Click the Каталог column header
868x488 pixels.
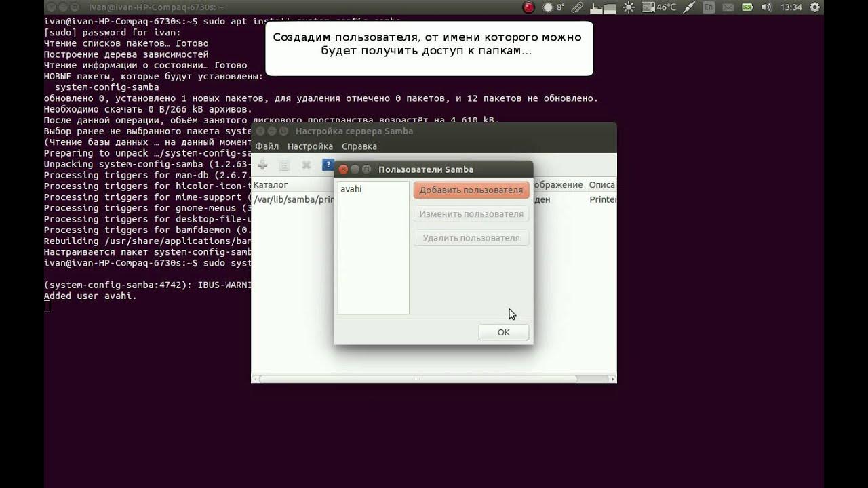[292, 185]
